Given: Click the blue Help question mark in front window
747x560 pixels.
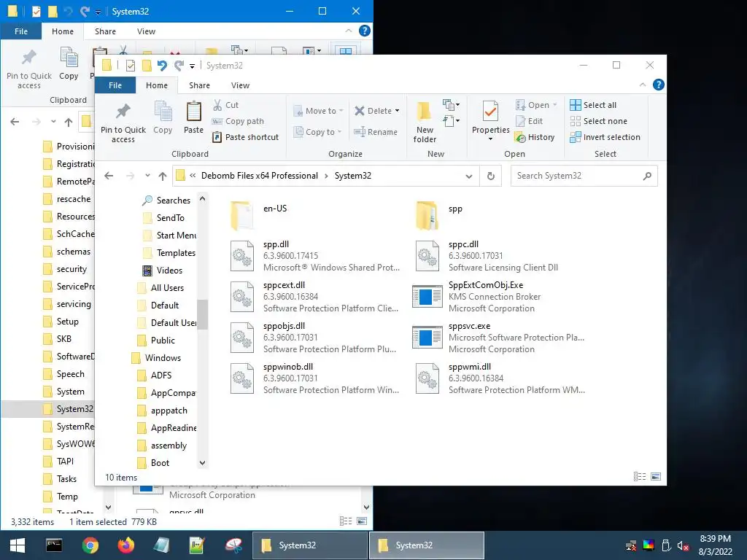Looking at the screenshot, I should point(659,85).
